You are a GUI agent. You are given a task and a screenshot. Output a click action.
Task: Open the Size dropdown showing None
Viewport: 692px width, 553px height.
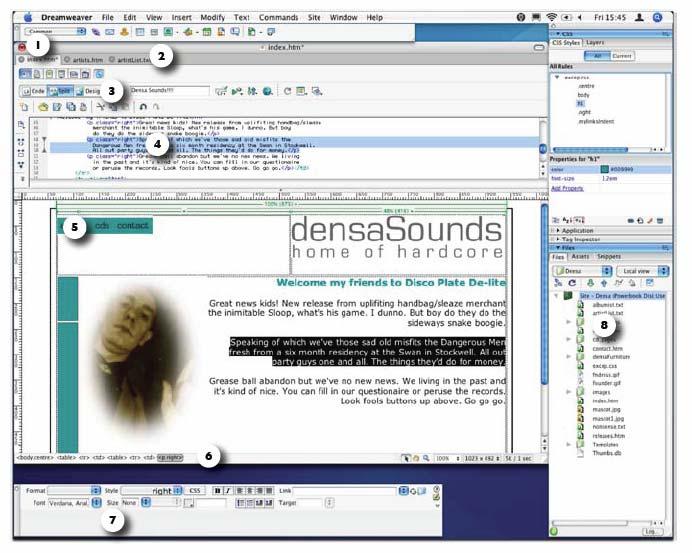[136, 503]
